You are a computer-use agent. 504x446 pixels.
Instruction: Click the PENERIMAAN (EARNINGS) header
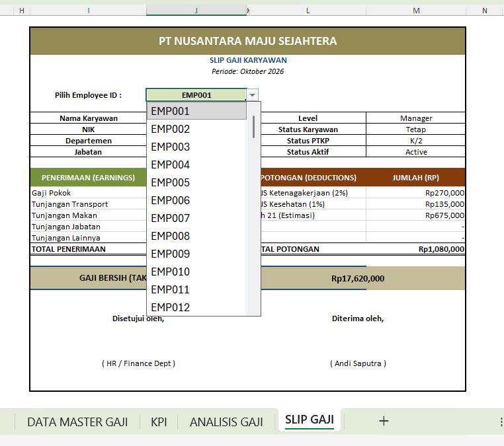(x=89, y=178)
